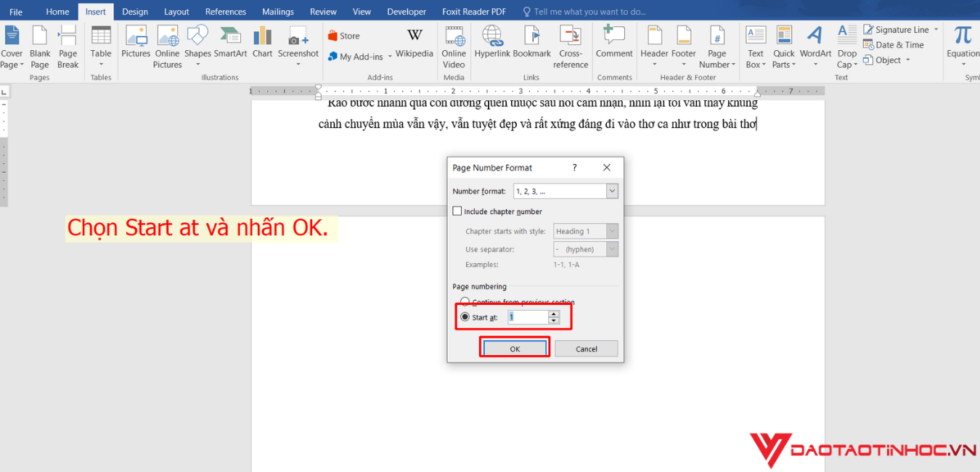Open the Number format dropdown
980x472 pixels.
(x=612, y=191)
